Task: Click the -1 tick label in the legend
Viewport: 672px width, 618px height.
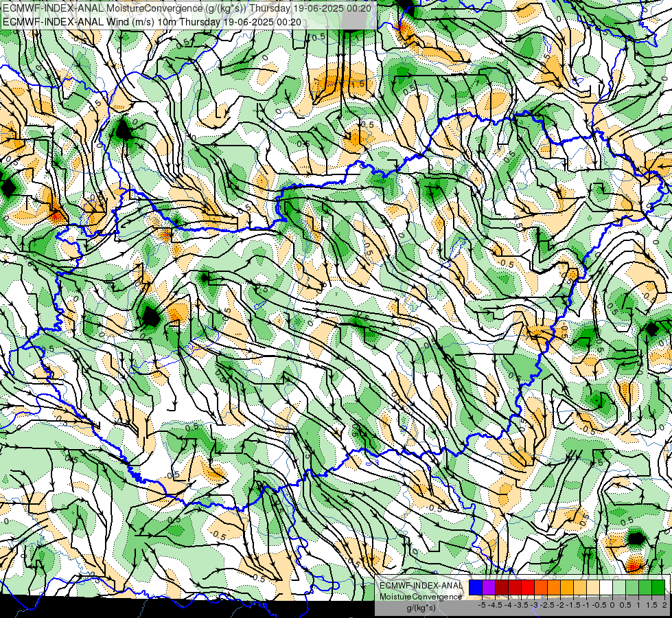Action: (586, 605)
